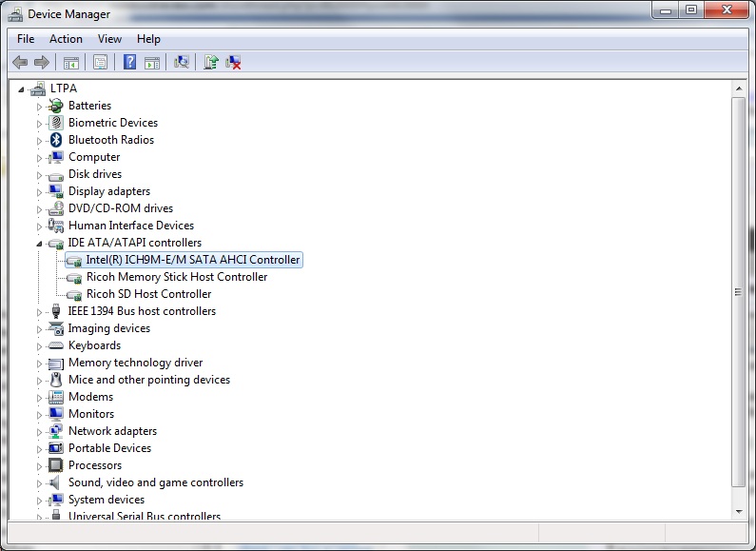Click the Batteries category icon
The width and height of the screenshot is (756, 551).
(56, 106)
